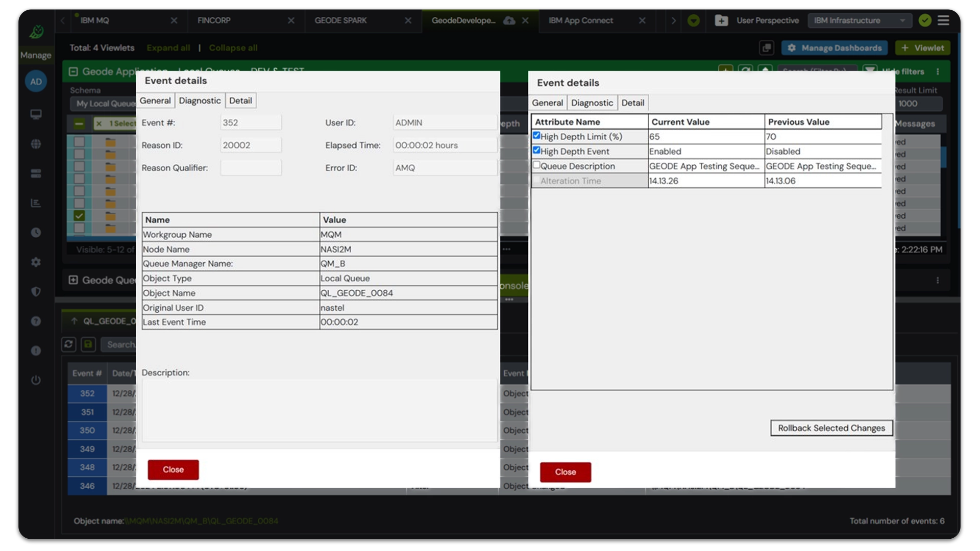Click Rollback Selected Changes button
Image resolution: width=980 pixels, height=551 pixels.
point(831,428)
